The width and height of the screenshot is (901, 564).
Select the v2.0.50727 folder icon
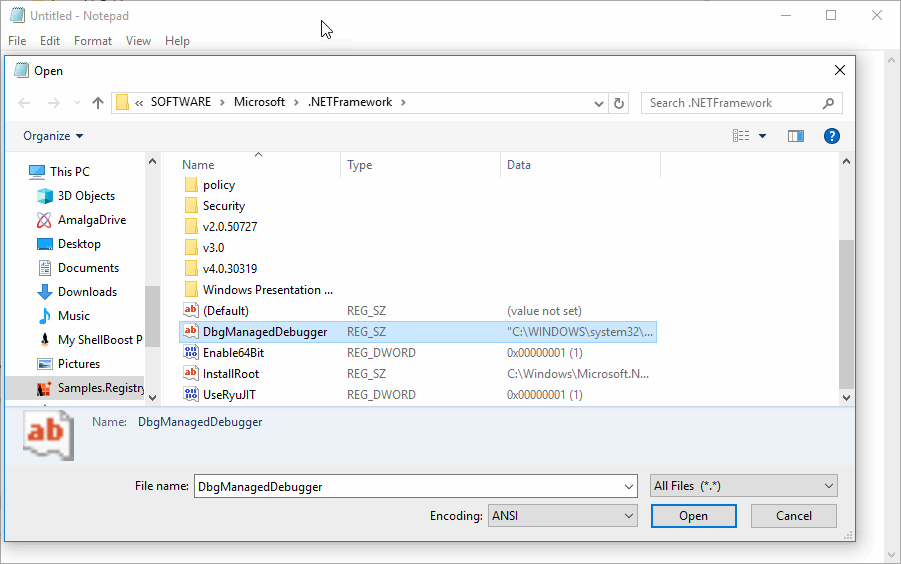click(191, 227)
